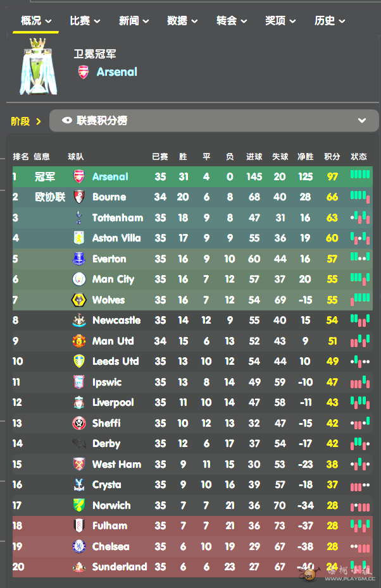Click the Tottenham club badge in table
Screen dimensions: 381x588
[x=79, y=217]
